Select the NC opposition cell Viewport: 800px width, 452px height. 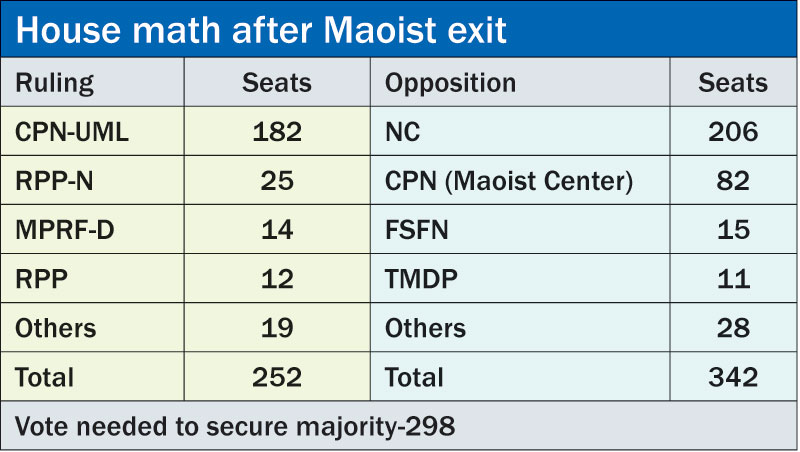coord(403,132)
